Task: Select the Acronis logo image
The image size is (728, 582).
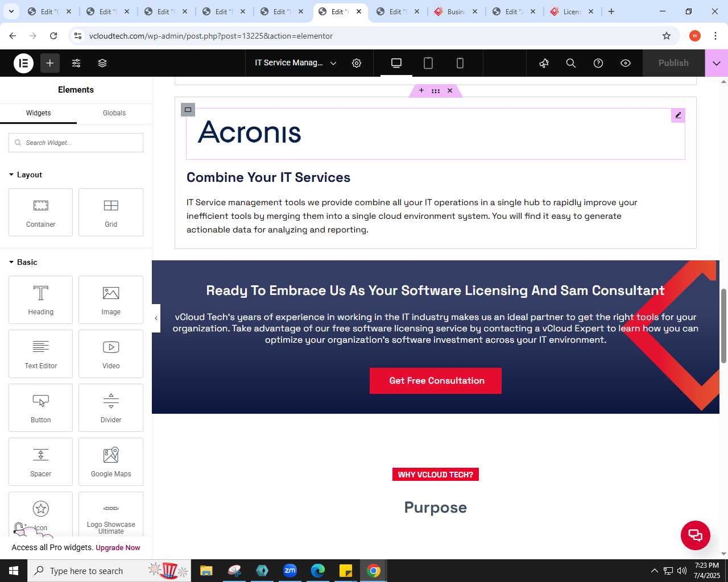Action: coord(249,132)
